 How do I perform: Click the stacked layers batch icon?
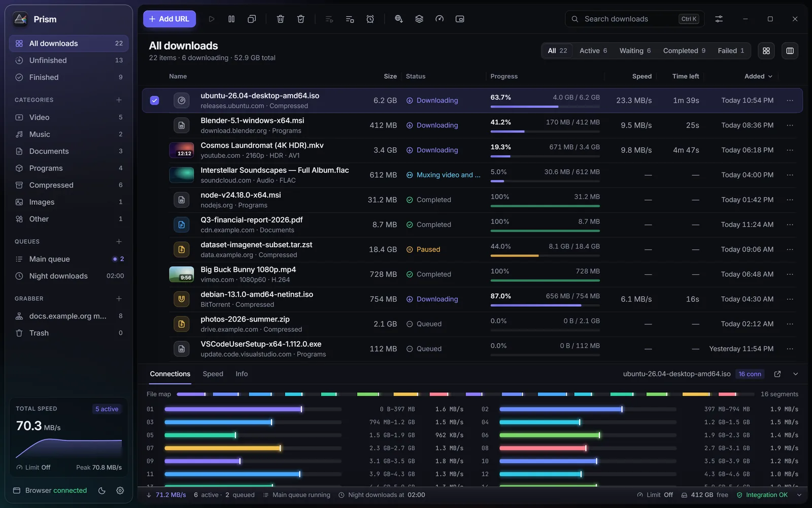tap(419, 19)
